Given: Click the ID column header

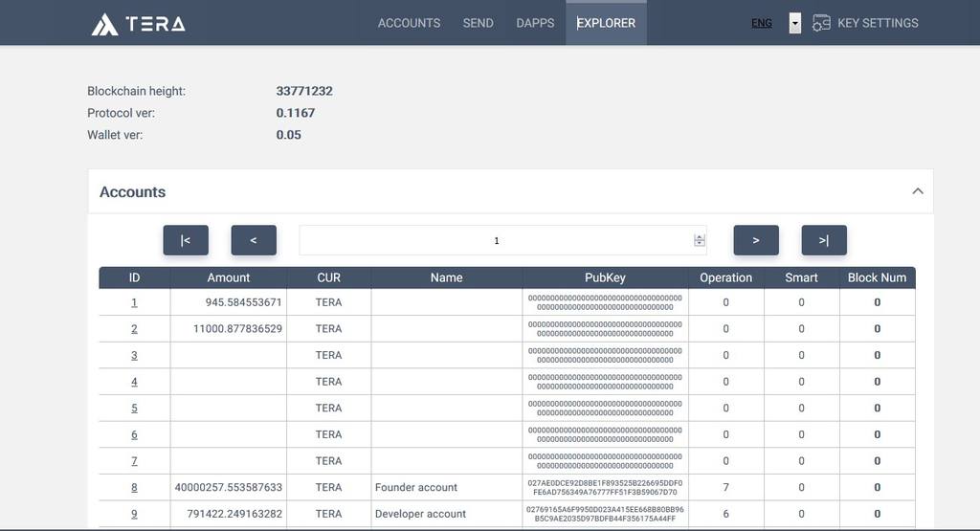Looking at the screenshot, I should click(134, 277).
